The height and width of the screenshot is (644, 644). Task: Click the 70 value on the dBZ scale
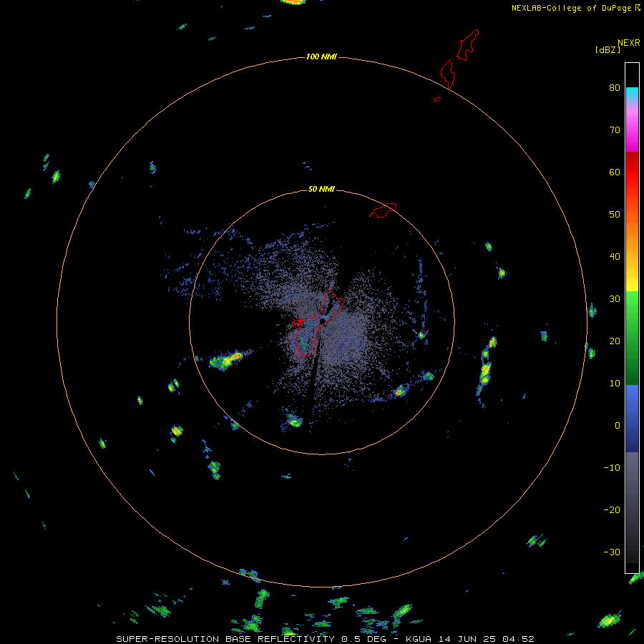615,130
